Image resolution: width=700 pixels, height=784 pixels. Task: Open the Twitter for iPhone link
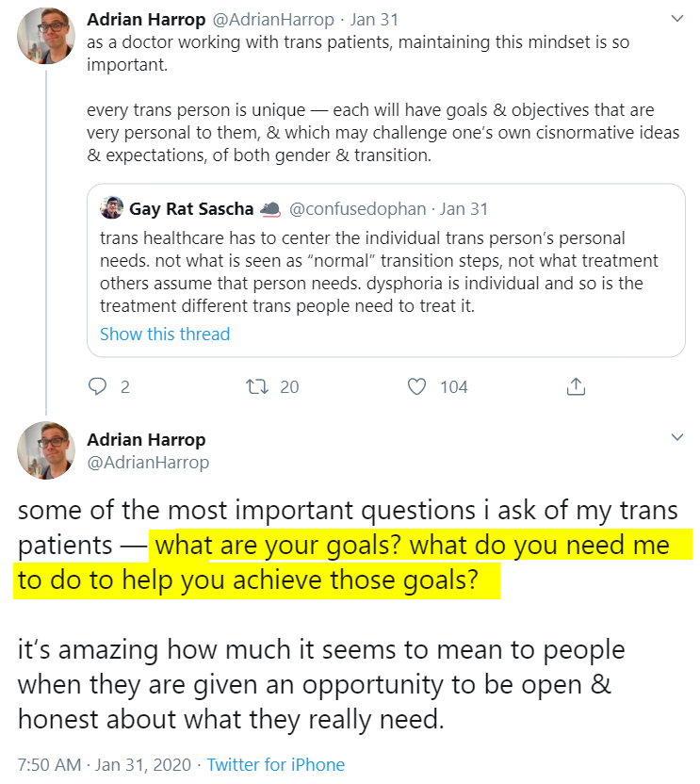coord(276,765)
